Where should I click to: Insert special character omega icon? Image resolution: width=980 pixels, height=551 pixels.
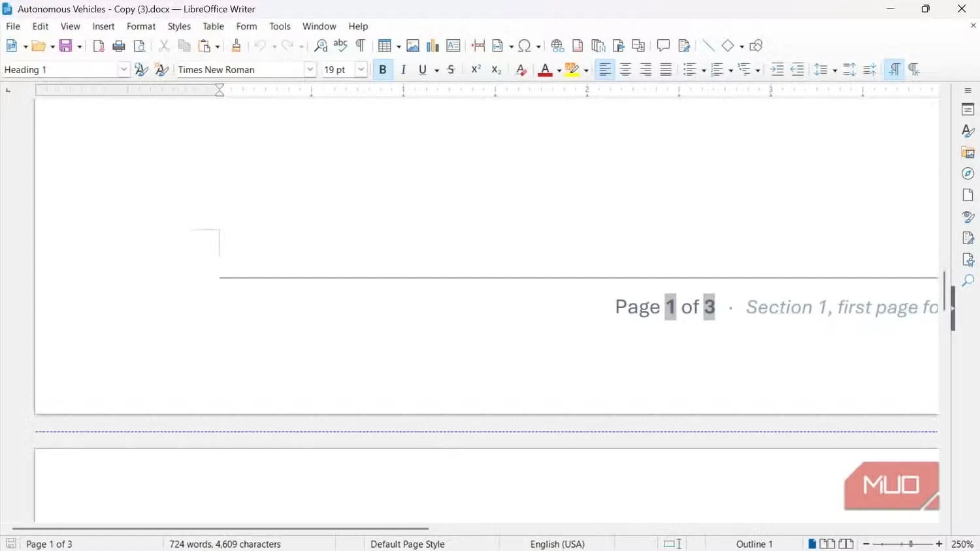tap(525, 46)
